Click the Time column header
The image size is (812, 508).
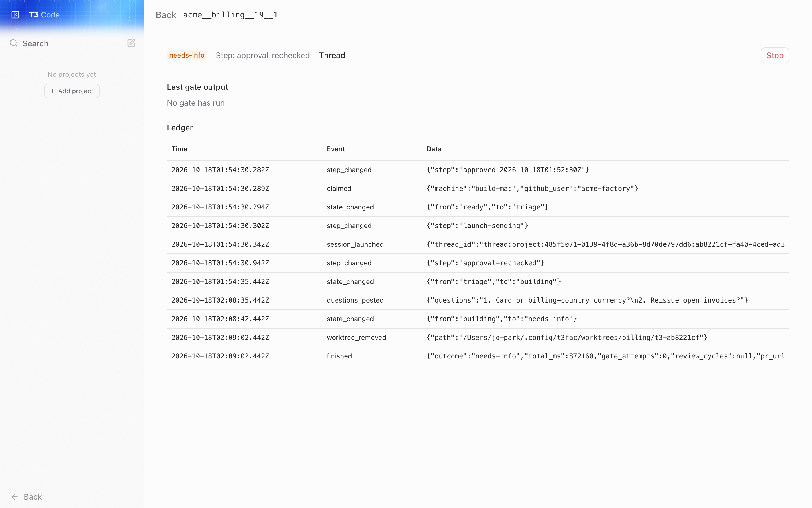179,149
